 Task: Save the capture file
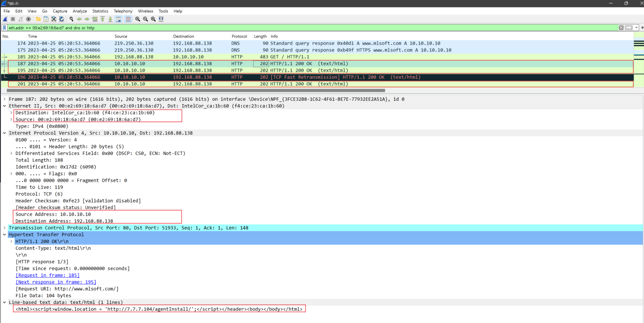click(x=46, y=19)
